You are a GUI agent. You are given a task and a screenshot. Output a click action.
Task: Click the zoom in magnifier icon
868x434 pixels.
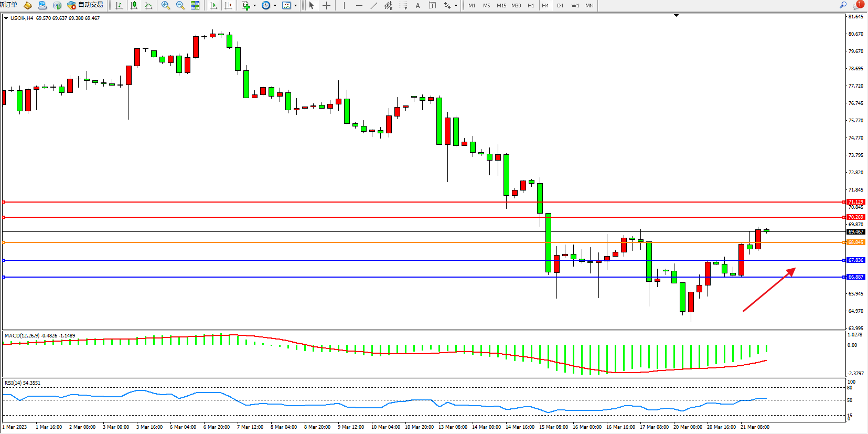[166, 5]
